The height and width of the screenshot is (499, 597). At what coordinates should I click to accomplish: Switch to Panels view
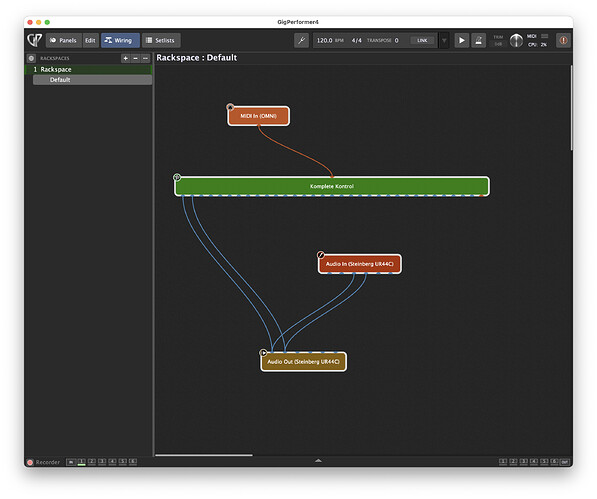(64, 40)
